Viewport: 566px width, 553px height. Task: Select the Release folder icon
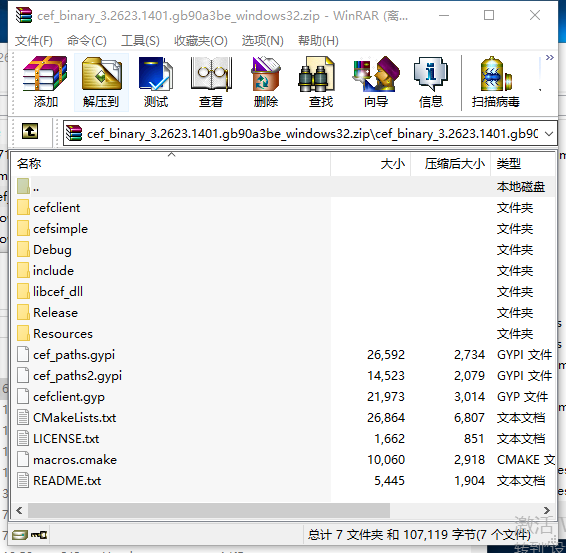coord(23,312)
